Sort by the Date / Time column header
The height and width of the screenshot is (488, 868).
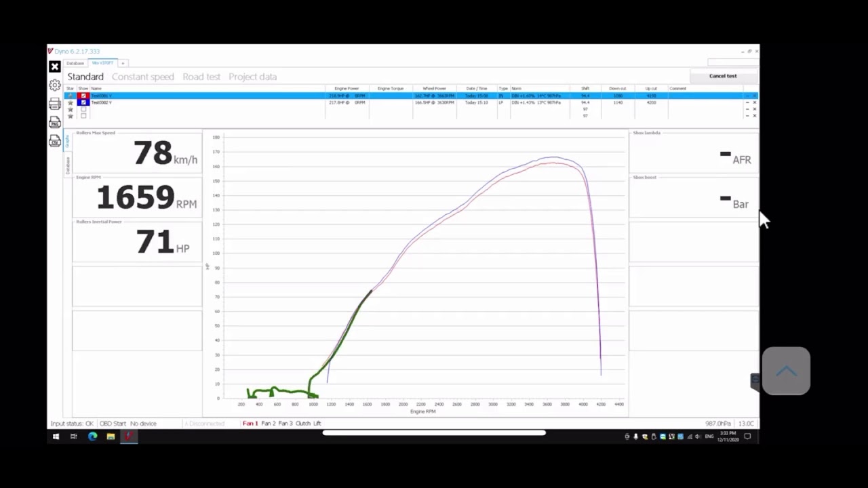tap(476, 89)
